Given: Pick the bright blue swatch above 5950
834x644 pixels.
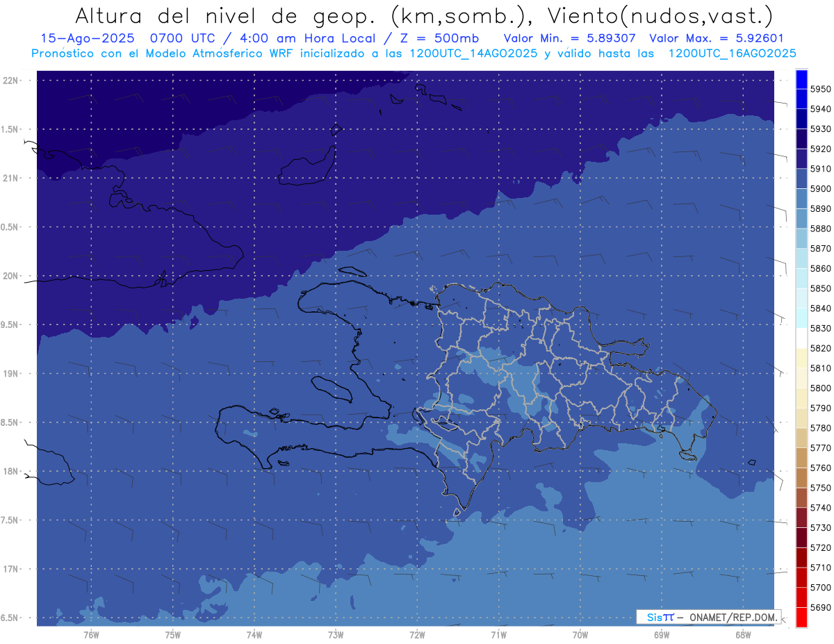Looking at the screenshot, I should (x=801, y=79).
